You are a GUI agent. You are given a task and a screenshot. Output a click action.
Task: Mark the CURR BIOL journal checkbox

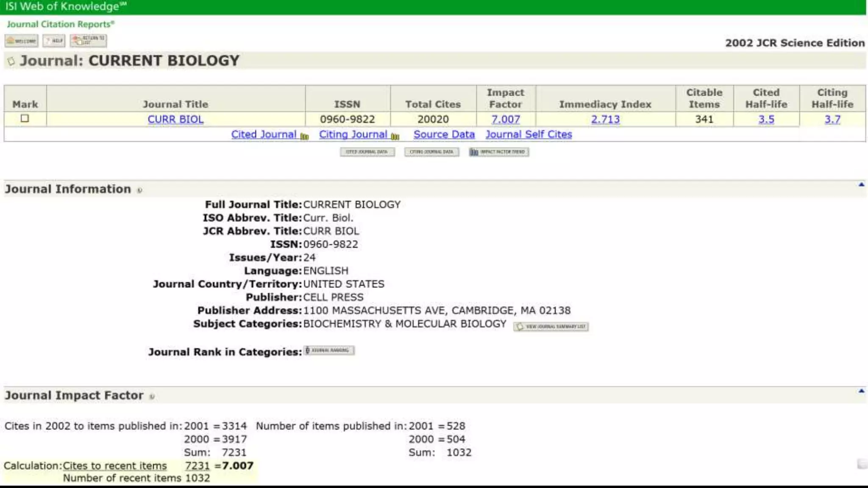(25, 118)
